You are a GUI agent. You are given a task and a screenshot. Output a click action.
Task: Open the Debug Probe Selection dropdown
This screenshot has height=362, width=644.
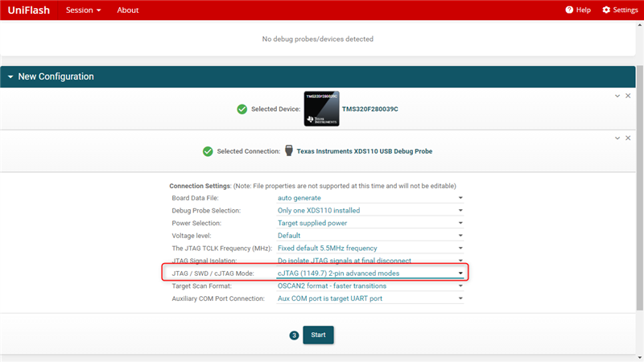pyautogui.click(x=370, y=211)
